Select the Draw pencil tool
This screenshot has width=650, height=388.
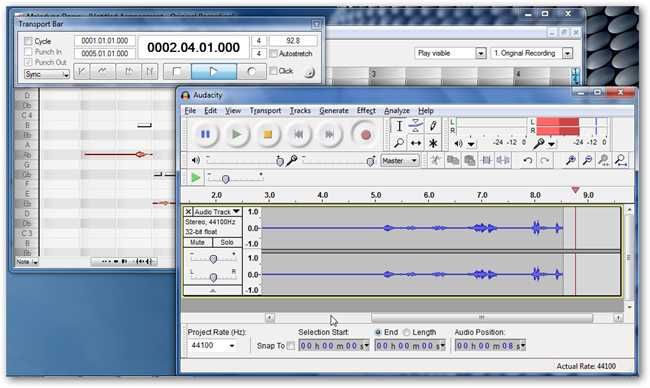[433, 126]
